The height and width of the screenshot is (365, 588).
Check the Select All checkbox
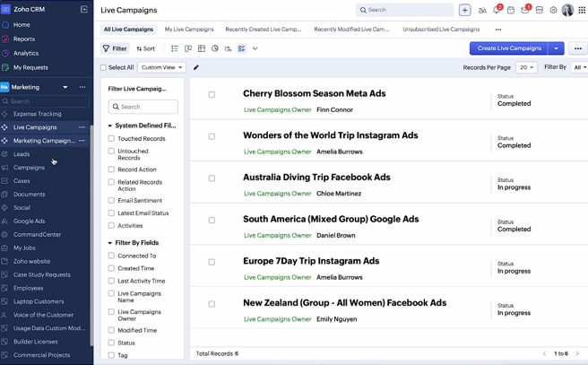[x=103, y=67]
